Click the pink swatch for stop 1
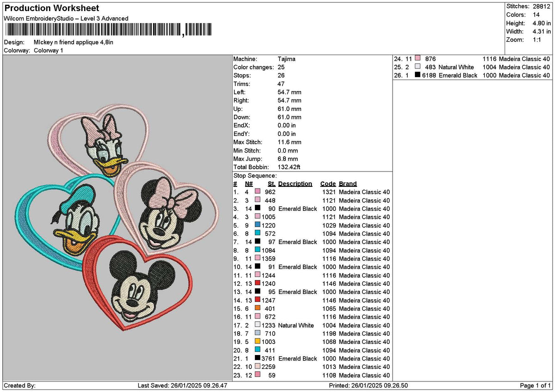Screen dimensions: 555x392 [258, 192]
